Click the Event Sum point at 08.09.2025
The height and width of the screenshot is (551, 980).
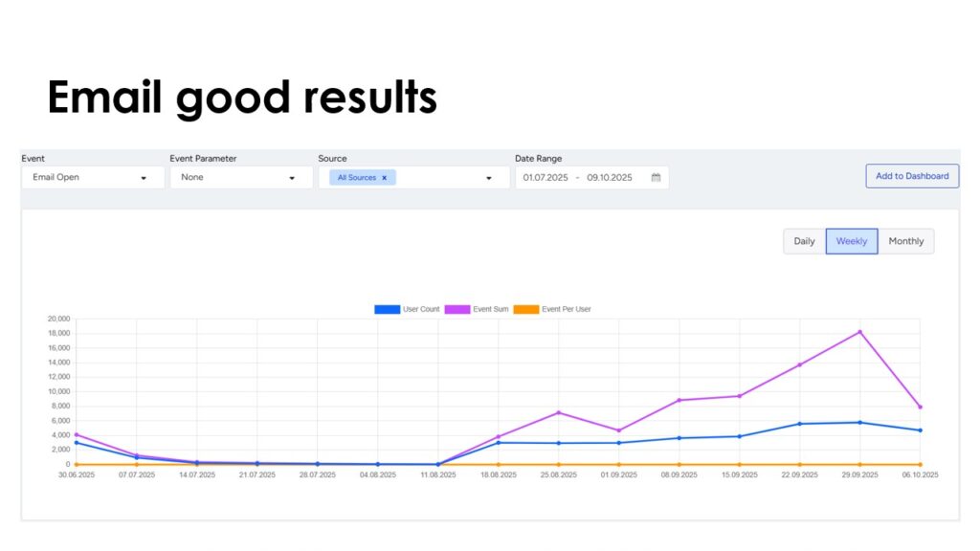679,400
